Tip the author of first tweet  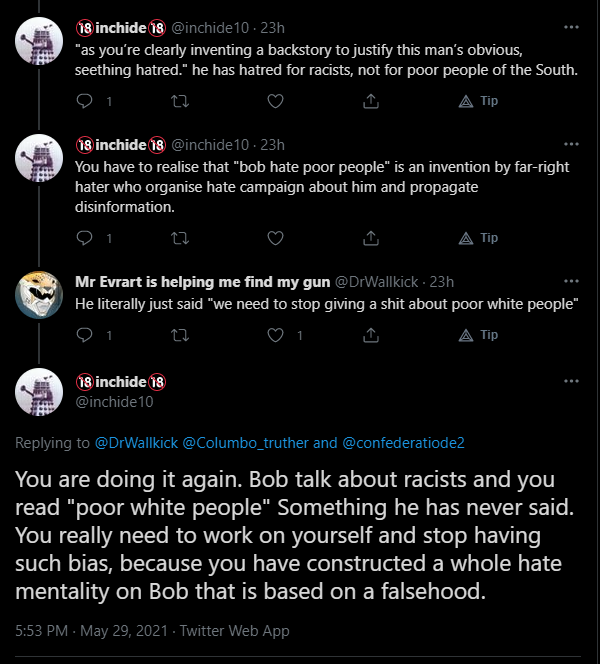[478, 101]
